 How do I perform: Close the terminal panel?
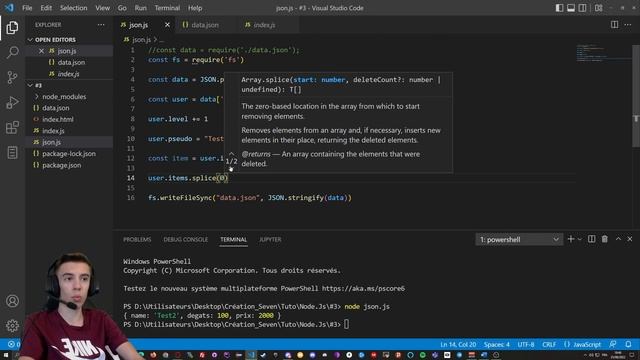point(630,239)
